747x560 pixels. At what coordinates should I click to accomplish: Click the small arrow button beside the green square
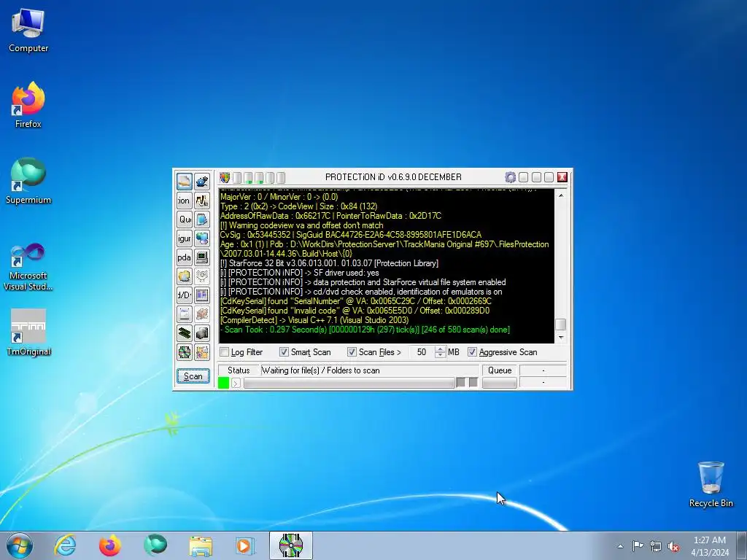click(236, 383)
